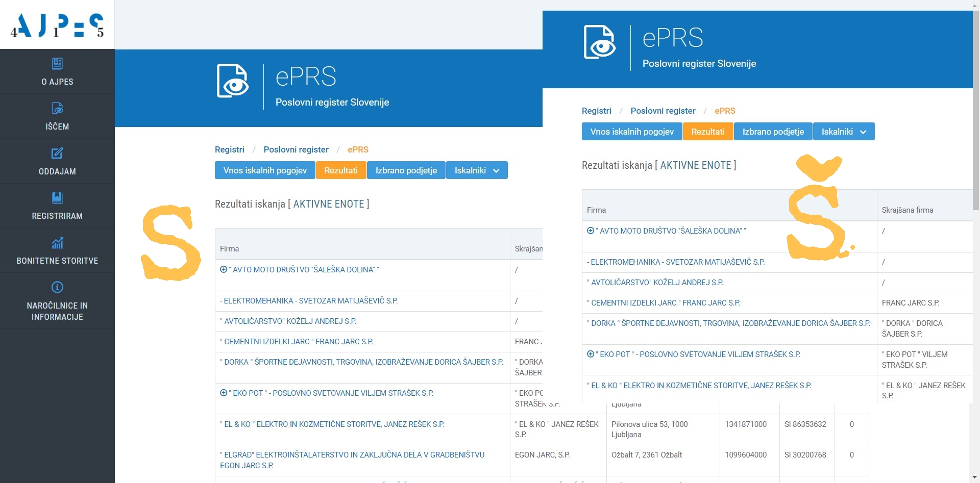Open DORKA ŠPORTNE DEJAVNOSTI in left window

click(361, 362)
